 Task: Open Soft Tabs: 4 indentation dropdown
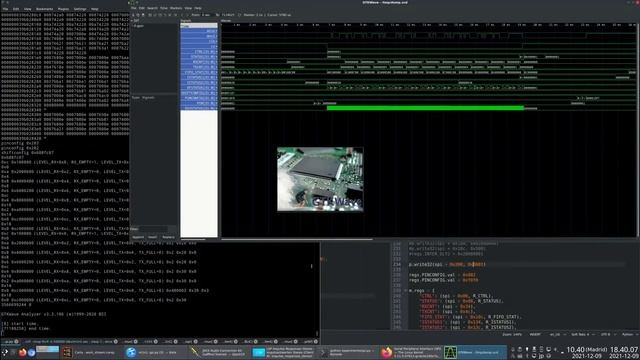[x=582, y=334]
